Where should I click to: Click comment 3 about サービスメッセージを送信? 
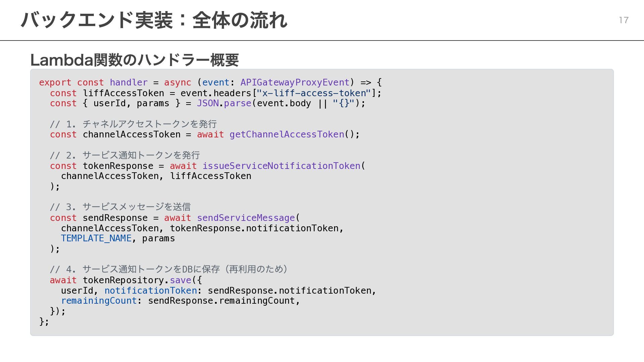pos(120,207)
